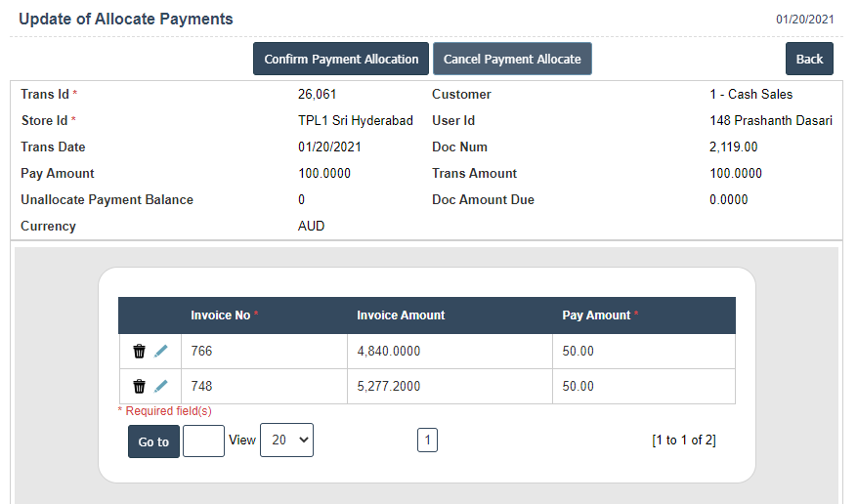Sort by Pay Amount column header
The image size is (857, 504).
596,315
